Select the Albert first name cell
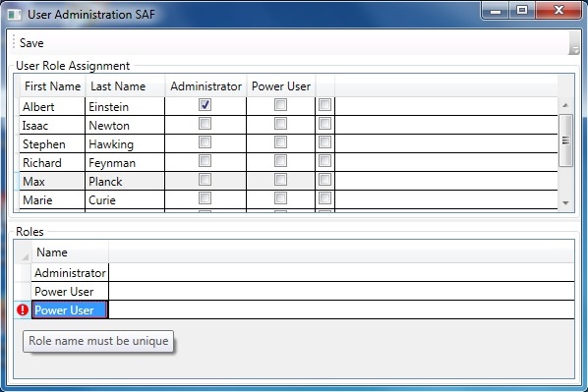588x392 pixels. point(52,106)
